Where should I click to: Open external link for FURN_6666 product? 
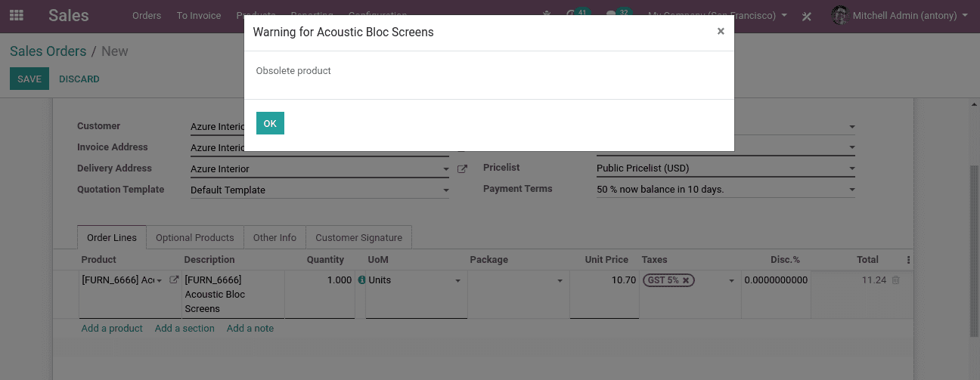pyautogui.click(x=174, y=280)
